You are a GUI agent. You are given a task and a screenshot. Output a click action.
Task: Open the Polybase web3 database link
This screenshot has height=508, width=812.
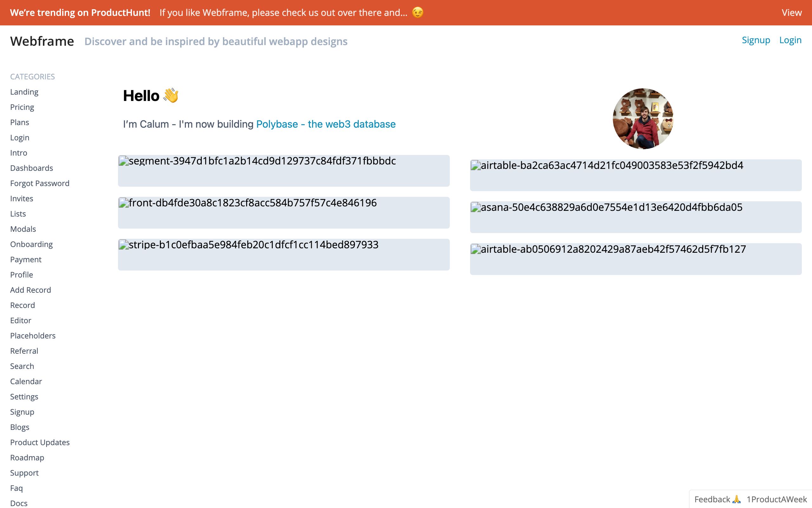(326, 124)
